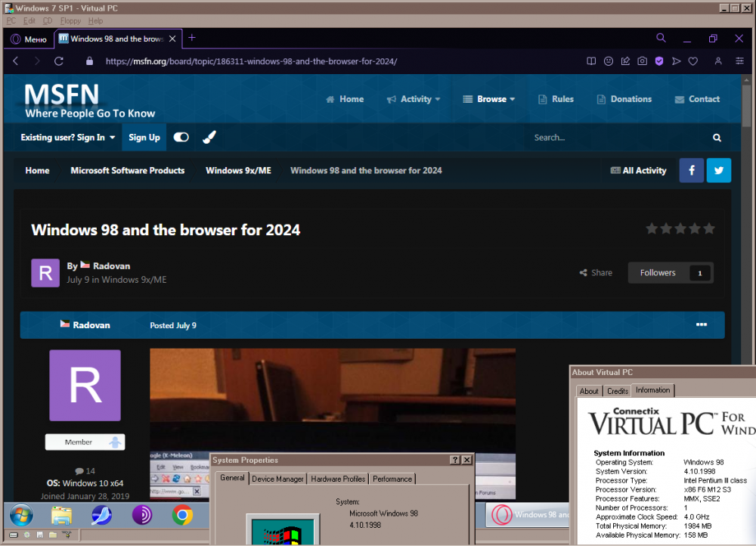Add page to bookmarks with heart icon

pos(692,61)
